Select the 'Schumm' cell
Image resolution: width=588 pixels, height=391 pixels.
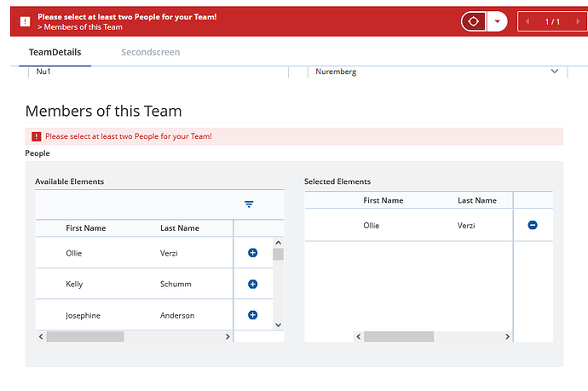click(x=176, y=285)
